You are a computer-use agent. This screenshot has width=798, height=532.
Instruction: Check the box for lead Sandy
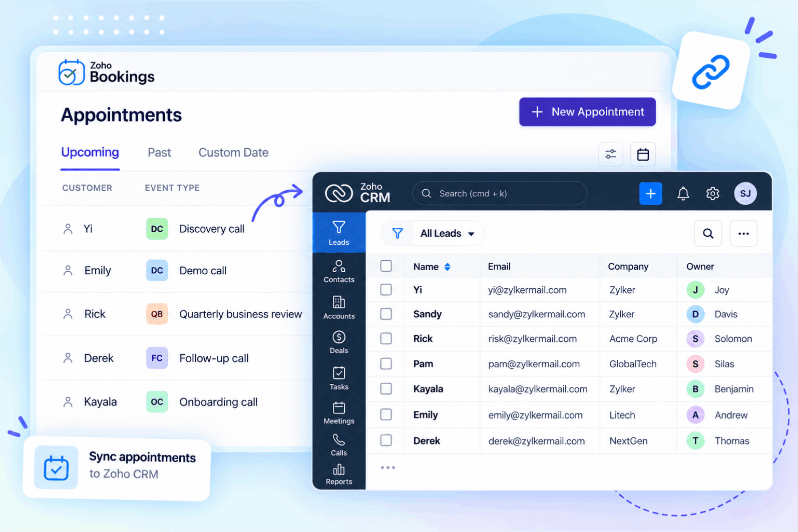386,314
